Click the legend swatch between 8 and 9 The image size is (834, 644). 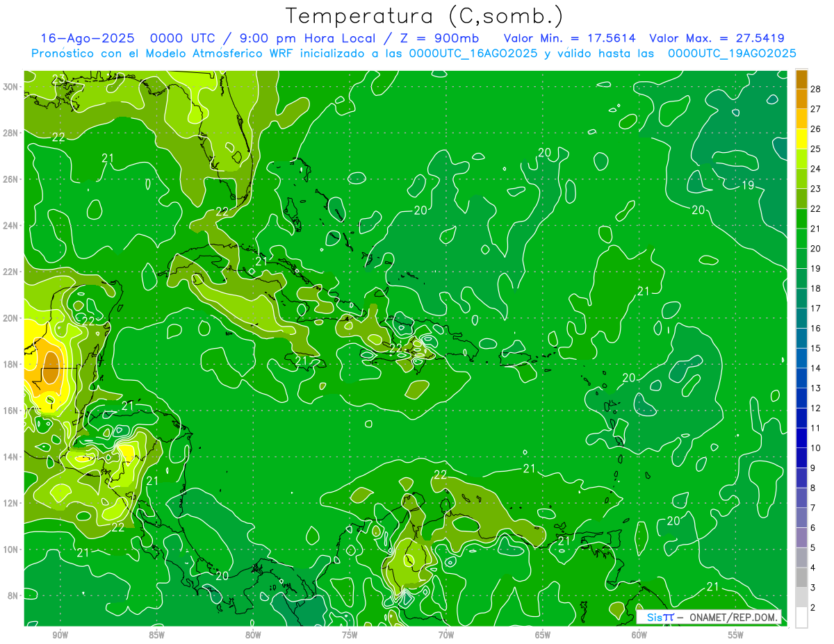point(802,478)
